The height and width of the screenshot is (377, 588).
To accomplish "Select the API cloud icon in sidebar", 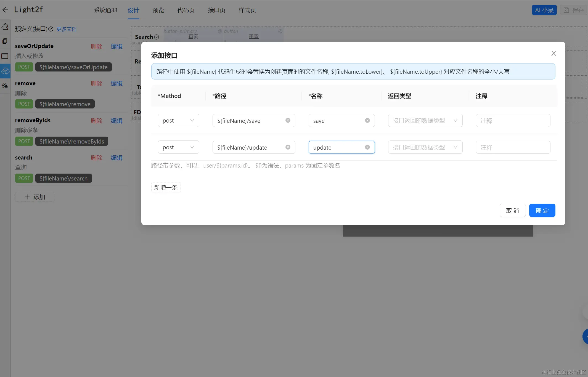I will click(5, 71).
